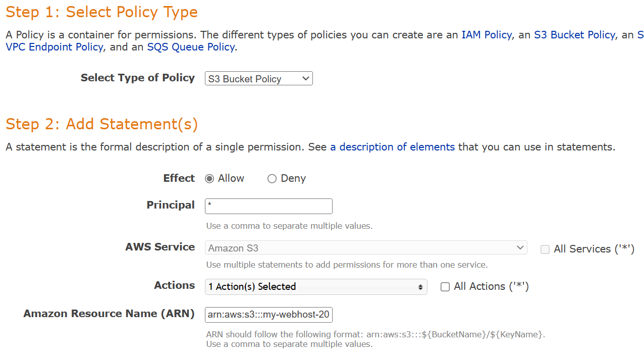644x355 pixels.
Task: Click the chevron arrow of policy type select
Action: pyautogui.click(x=305, y=79)
